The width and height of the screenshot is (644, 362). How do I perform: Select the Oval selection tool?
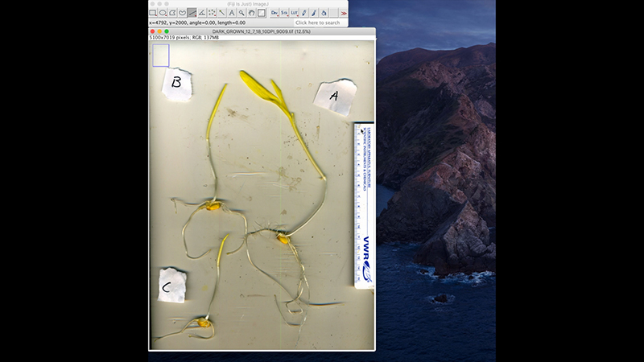163,13
